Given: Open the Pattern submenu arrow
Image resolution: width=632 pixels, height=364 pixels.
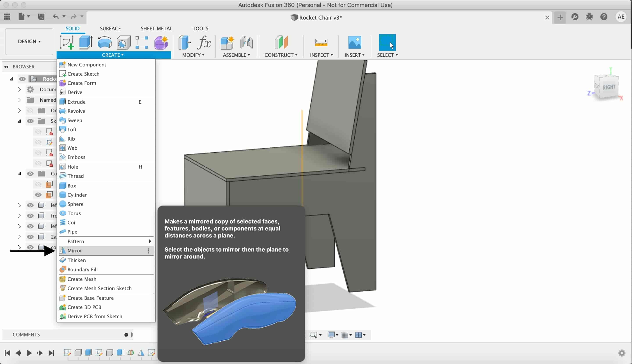Looking at the screenshot, I should tap(150, 241).
